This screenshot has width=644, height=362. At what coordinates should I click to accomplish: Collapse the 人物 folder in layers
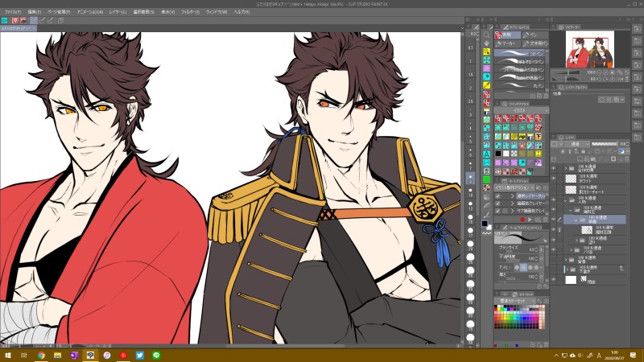[566, 200]
